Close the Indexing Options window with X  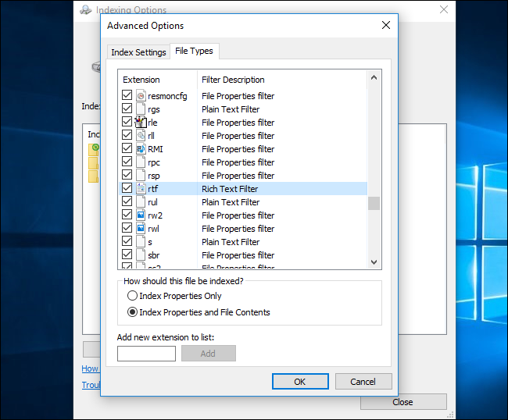point(444,9)
